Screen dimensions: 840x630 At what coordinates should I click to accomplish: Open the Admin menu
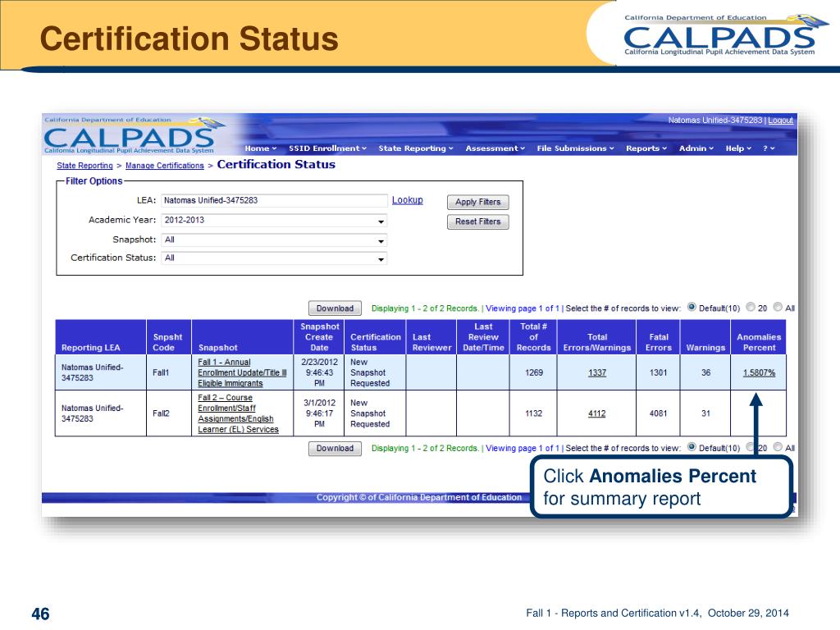(696, 148)
